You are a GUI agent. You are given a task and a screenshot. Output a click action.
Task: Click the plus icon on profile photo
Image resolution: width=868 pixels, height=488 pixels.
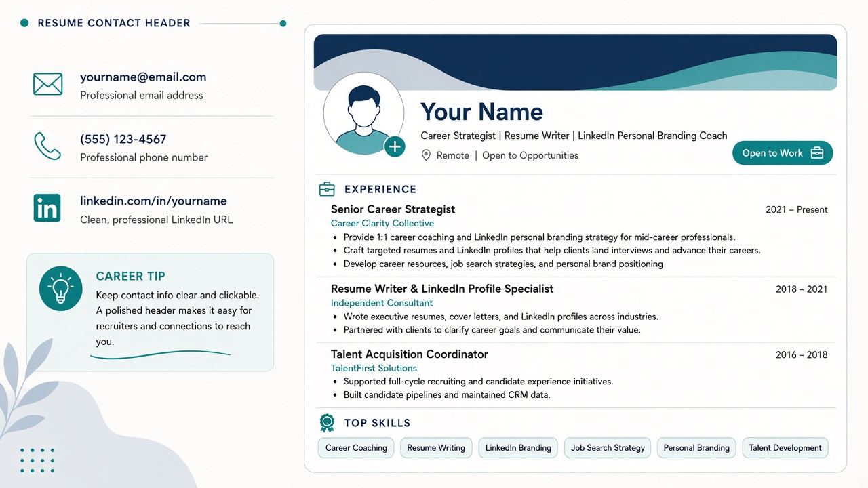pos(395,146)
